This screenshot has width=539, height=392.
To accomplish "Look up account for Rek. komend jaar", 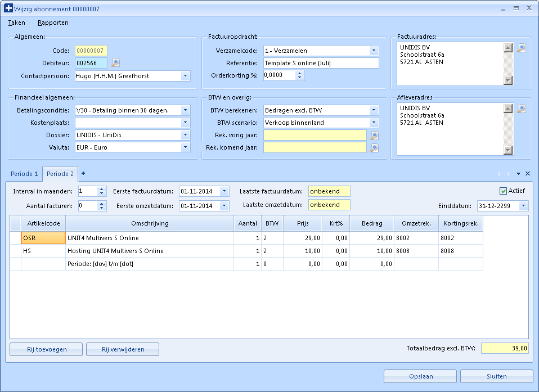I will pyautogui.click(x=374, y=148).
